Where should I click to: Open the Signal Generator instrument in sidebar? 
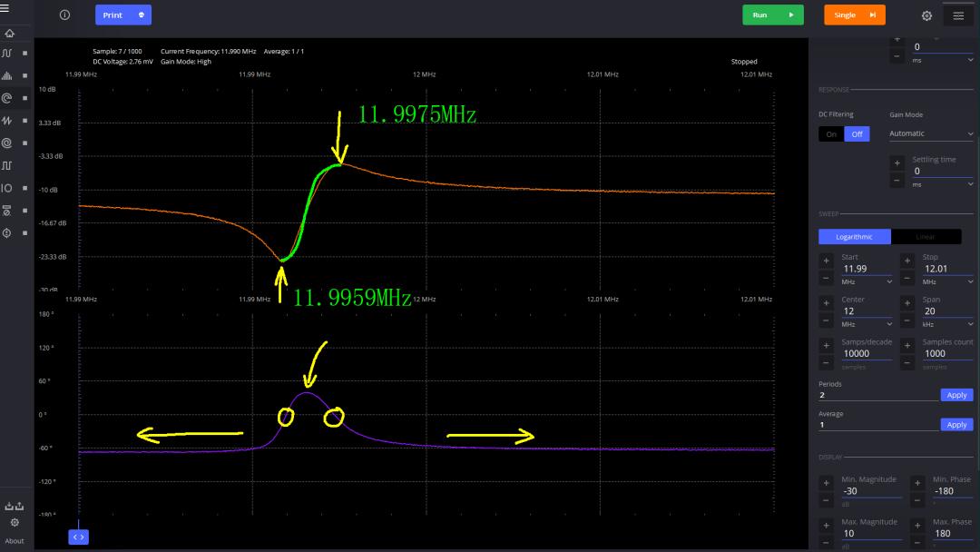pos(7,121)
